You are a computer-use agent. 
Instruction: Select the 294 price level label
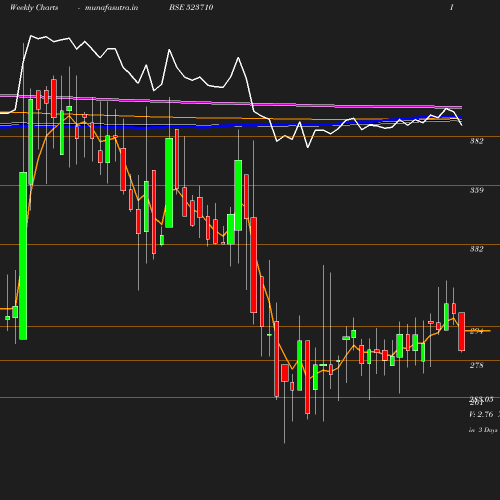coord(476,331)
